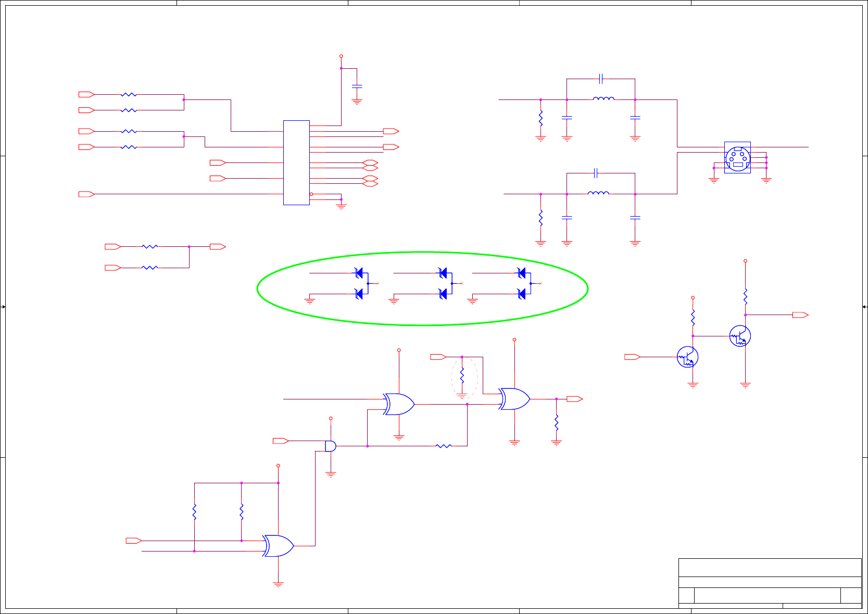
Task: Click the output port at the transistor collector
Action: [800, 315]
